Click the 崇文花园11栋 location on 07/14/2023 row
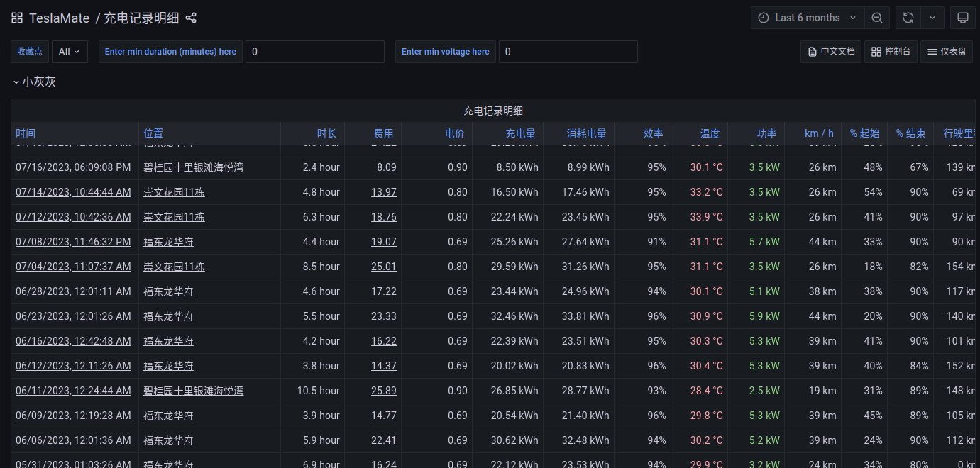This screenshot has height=468, width=980. [x=174, y=192]
